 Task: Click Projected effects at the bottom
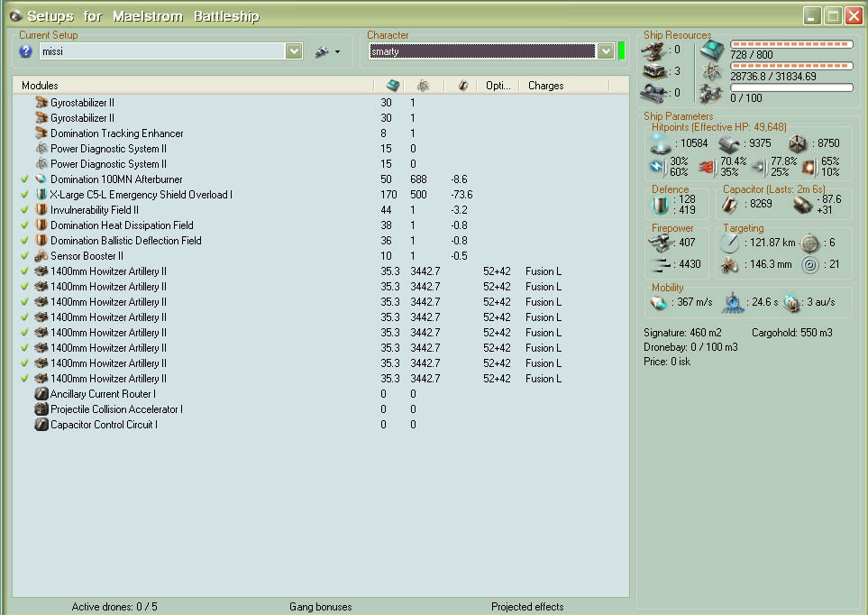(x=527, y=607)
